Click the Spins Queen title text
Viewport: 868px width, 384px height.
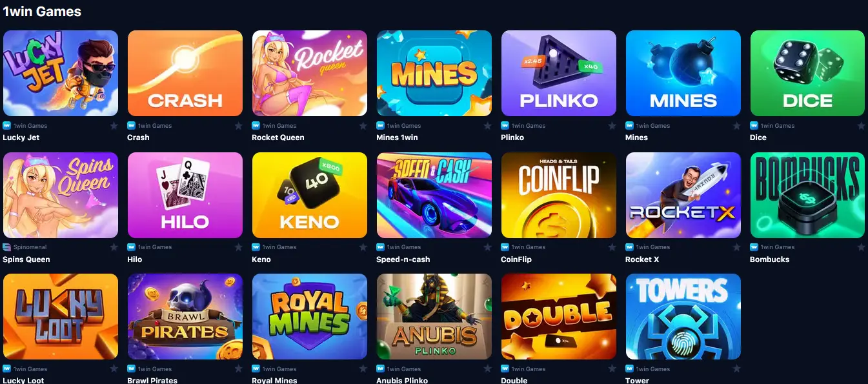click(x=26, y=259)
